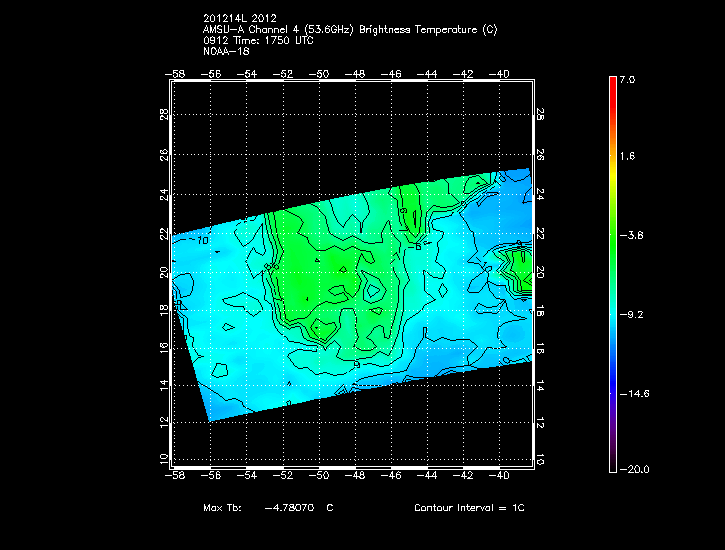This screenshot has width=725, height=550.
Task: Click the -9.2 colorbar tick label
Action: [633, 314]
